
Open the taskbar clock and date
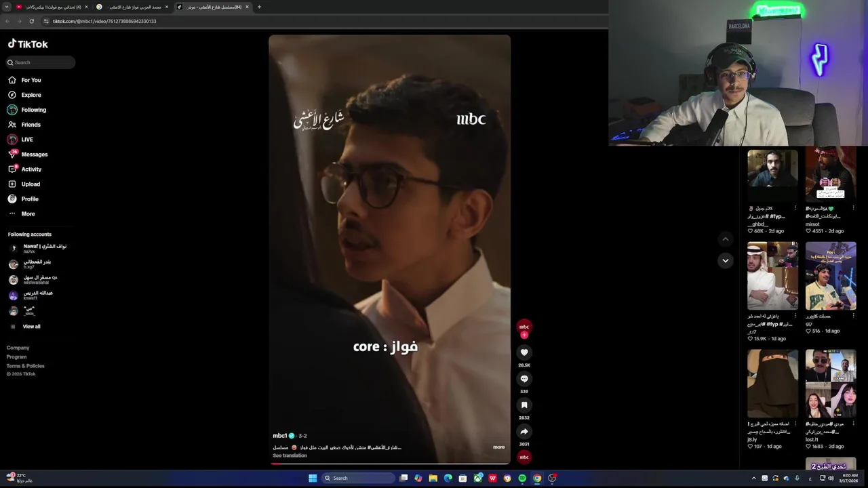coord(850,478)
